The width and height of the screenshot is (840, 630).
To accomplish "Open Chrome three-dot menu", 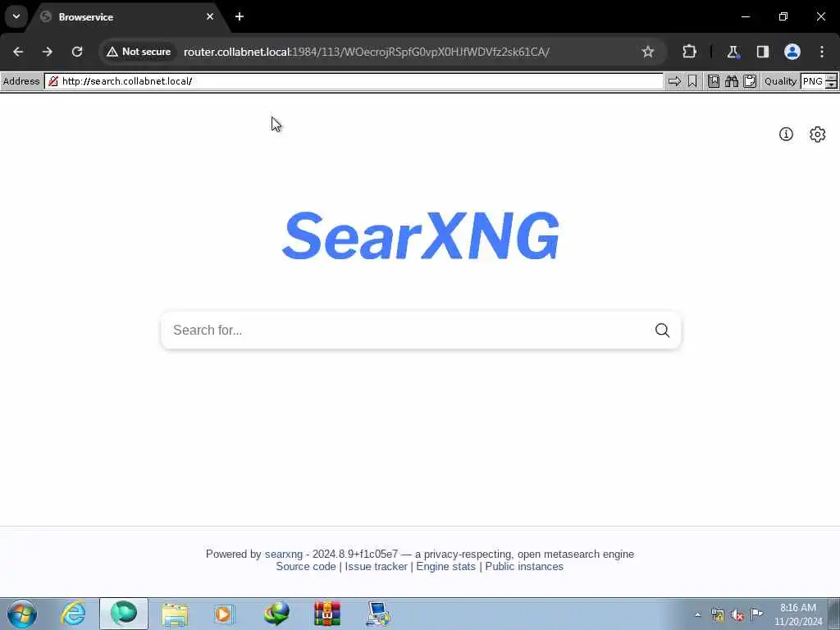I will 822,52.
